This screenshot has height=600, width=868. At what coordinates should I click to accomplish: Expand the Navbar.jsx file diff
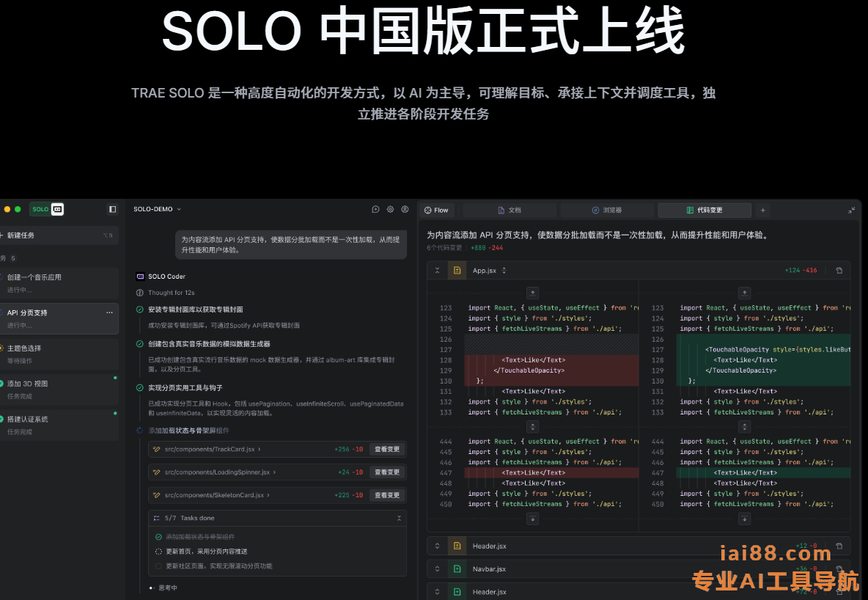(x=437, y=569)
